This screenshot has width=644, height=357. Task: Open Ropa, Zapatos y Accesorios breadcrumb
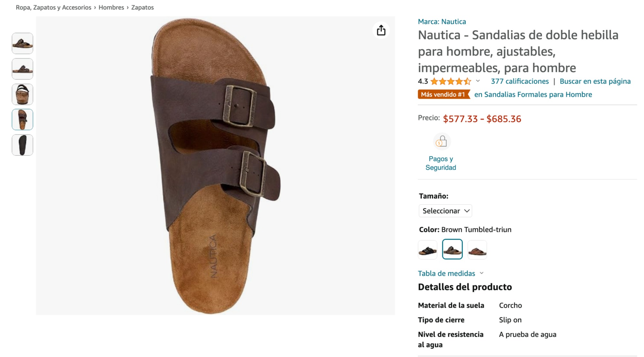[x=54, y=7]
